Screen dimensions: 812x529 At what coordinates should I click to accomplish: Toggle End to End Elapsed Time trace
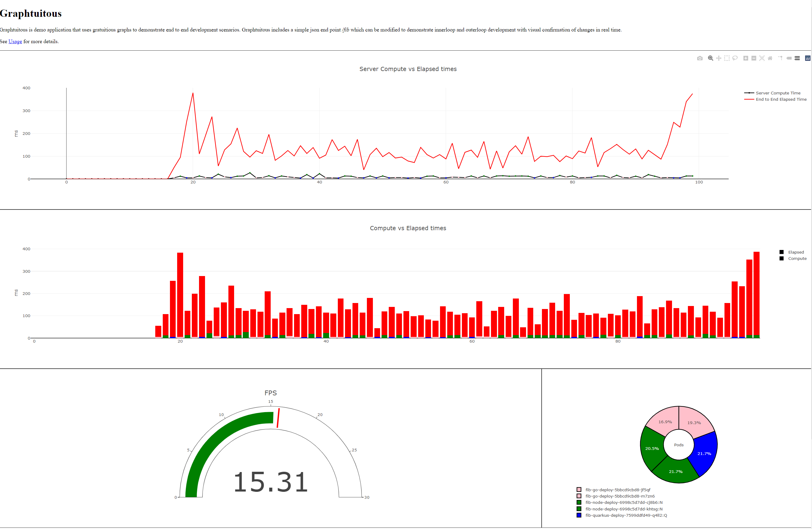click(x=781, y=100)
